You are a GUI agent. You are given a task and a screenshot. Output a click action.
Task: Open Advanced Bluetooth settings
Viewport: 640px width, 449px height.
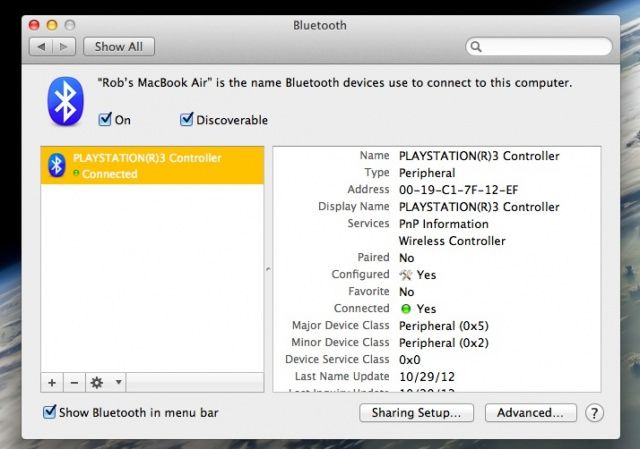click(x=531, y=413)
